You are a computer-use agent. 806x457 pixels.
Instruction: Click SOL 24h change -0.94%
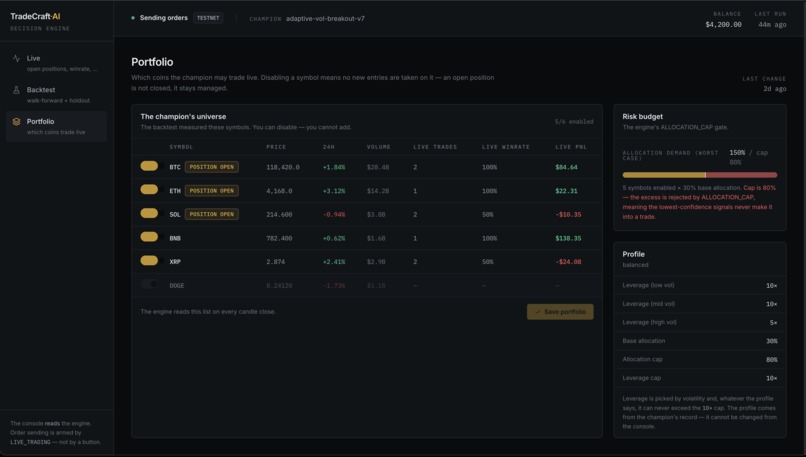point(334,214)
